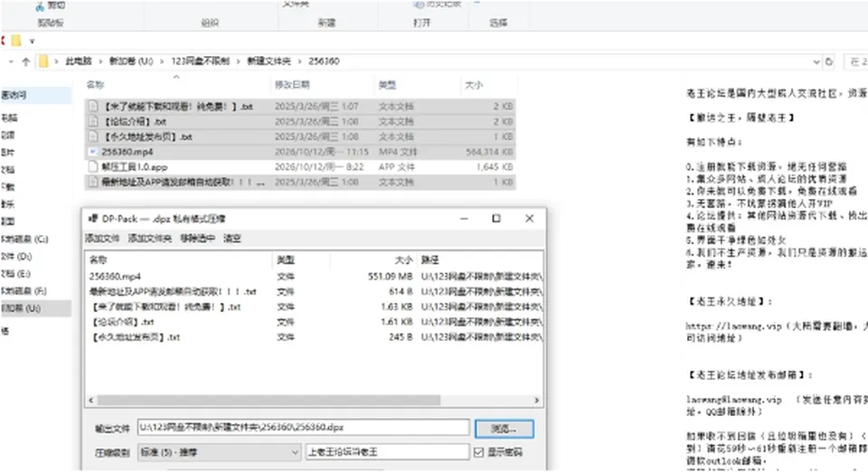Click 添加文件夹 in DP-Pack menu
Viewport: 868px width, 472px height.
coord(149,238)
